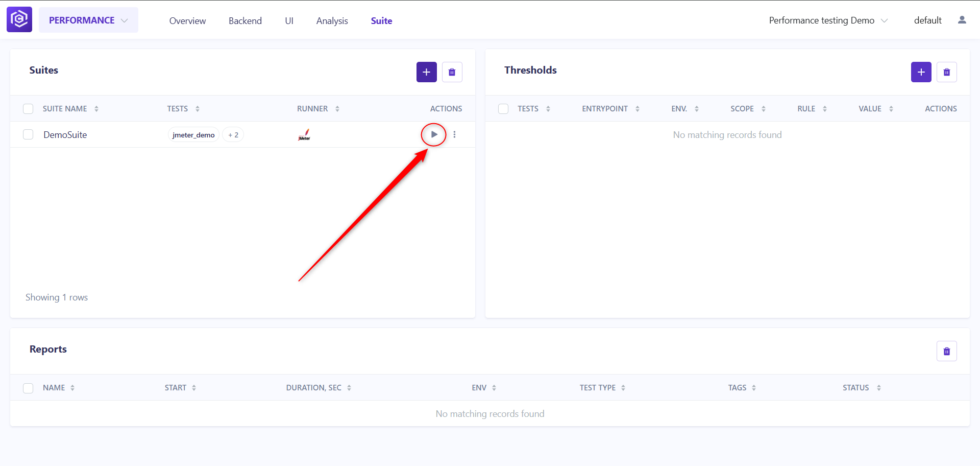Toggle the select-all Reports checkbox
This screenshot has height=466, width=980.
click(28, 388)
